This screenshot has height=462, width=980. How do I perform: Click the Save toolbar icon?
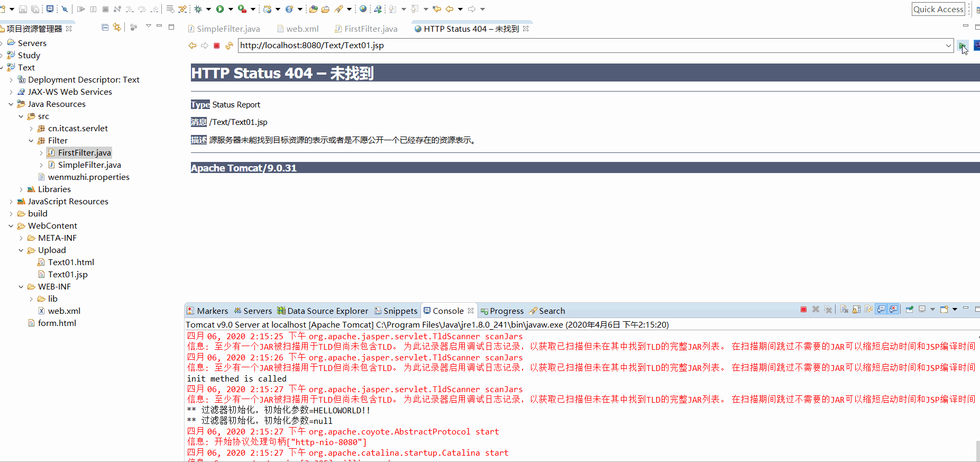[23, 9]
